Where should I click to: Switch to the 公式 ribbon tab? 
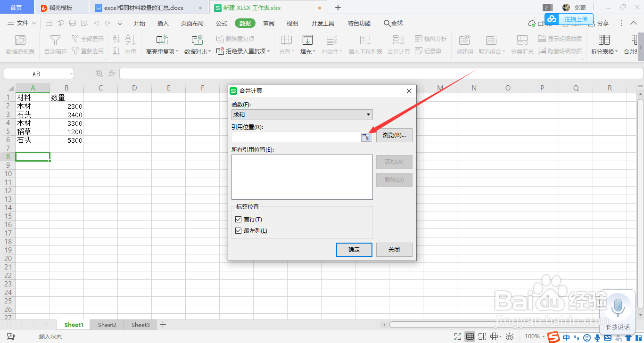[x=222, y=24]
